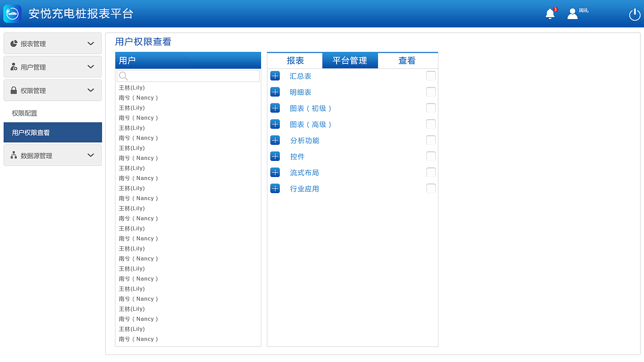Click inside the user search input field
This screenshot has height=362, width=644.
[191, 75]
